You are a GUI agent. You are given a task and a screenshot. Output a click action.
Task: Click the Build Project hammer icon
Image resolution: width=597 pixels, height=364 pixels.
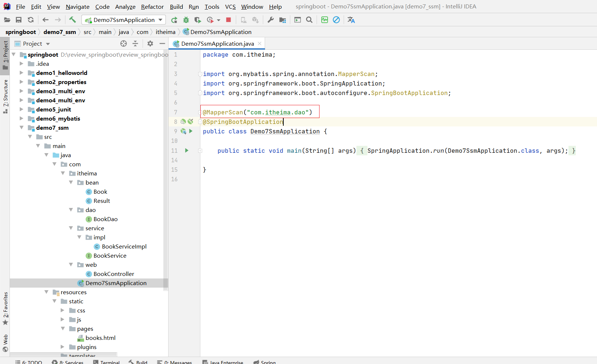(x=72, y=20)
